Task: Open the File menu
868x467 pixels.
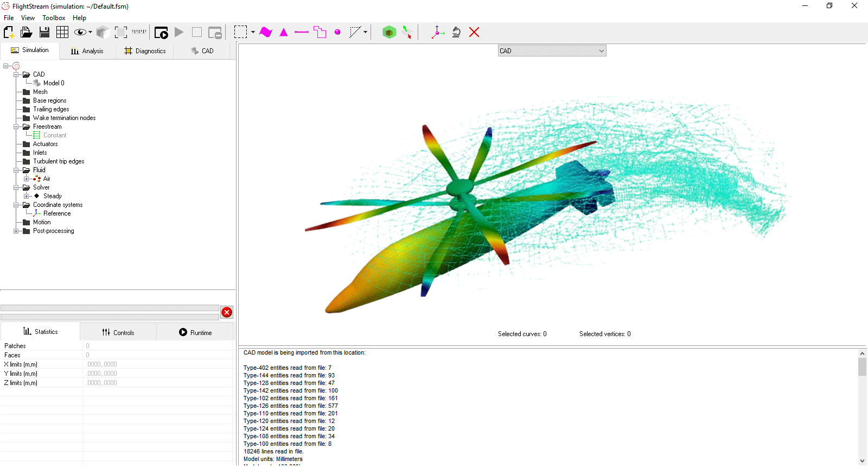Action: 9,18
